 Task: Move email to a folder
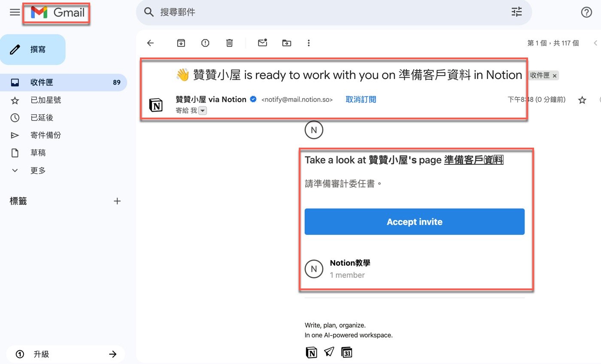(x=286, y=43)
